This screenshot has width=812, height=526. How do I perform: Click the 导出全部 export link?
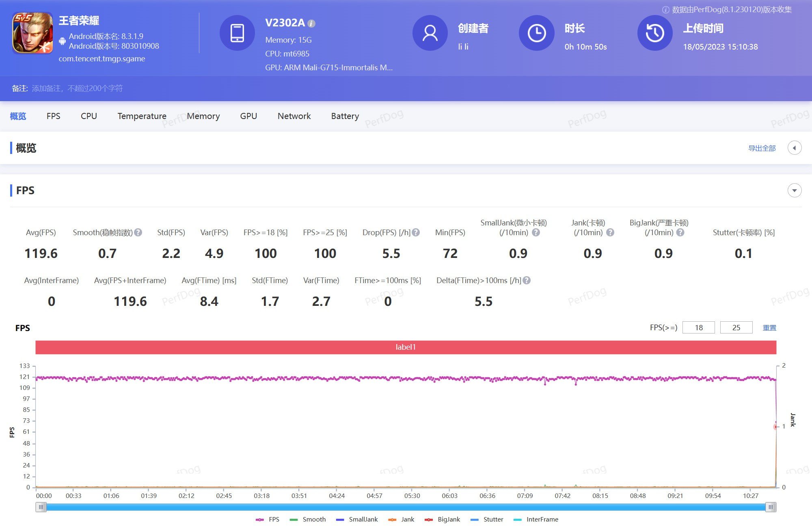click(762, 148)
